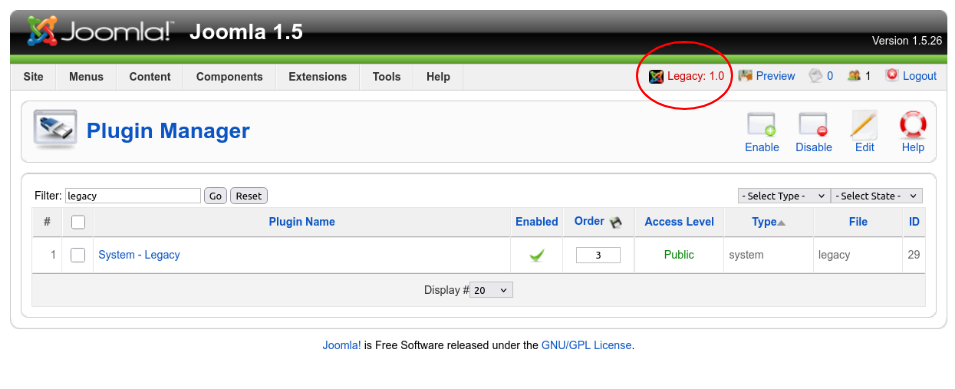Sort by Plugin Name column header
This screenshot has width=955, height=389.
click(301, 222)
